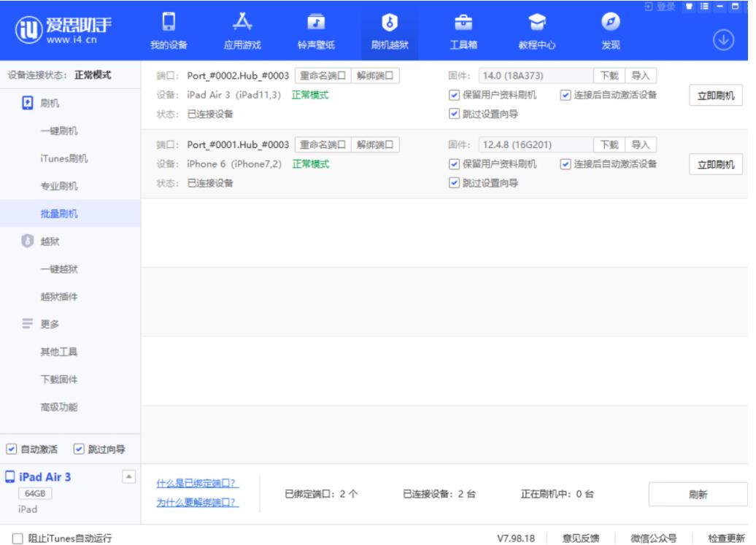Open My Device phone icon tab

point(169,23)
